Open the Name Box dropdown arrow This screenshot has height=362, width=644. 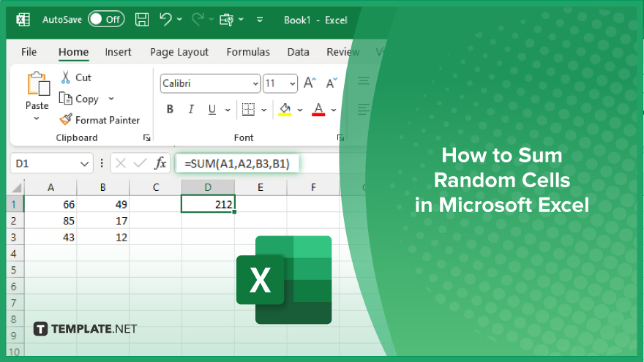tap(85, 164)
